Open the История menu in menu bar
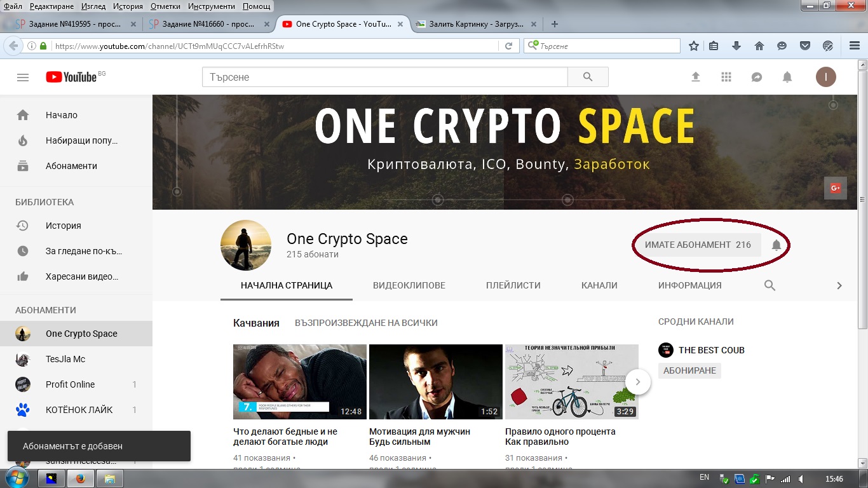The image size is (868, 488). [x=128, y=6]
